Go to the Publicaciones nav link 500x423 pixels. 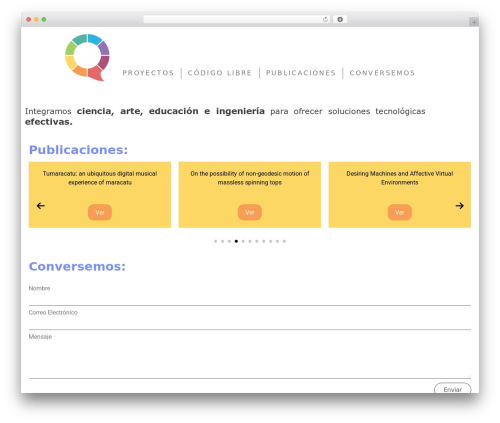(301, 73)
